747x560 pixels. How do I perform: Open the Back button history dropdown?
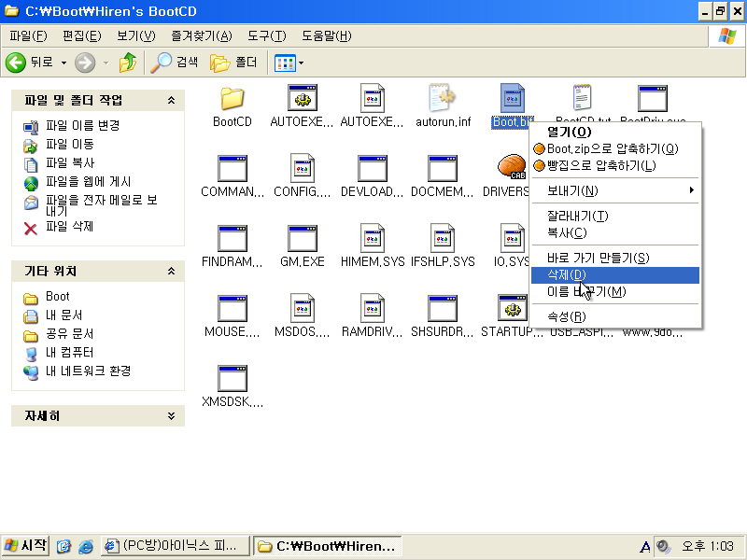pyautogui.click(x=64, y=63)
